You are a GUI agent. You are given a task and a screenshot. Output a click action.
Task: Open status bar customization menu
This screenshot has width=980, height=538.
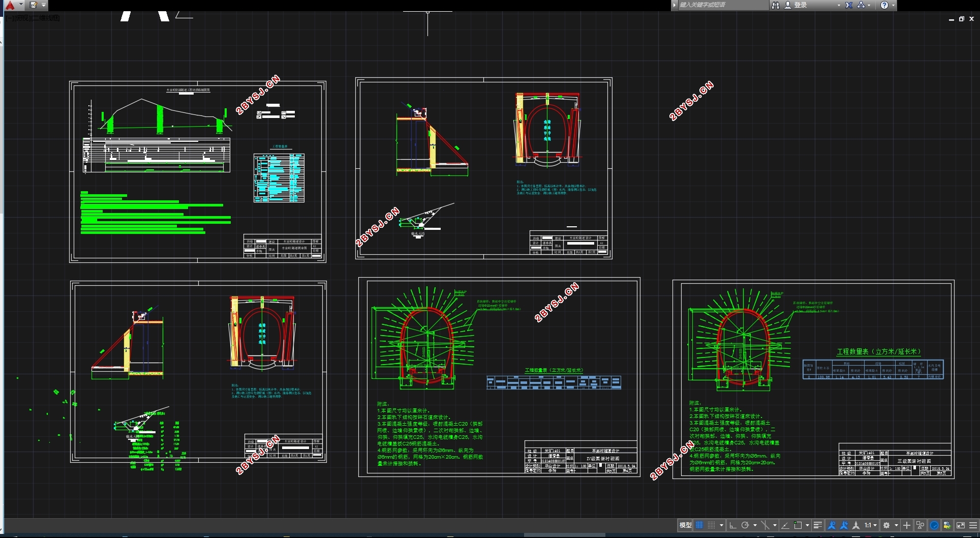pyautogui.click(x=973, y=525)
